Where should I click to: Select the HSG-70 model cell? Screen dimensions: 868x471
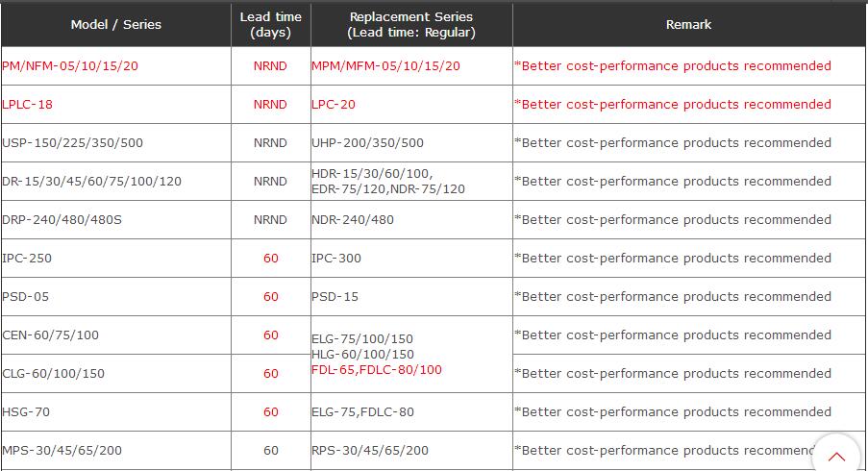pos(26,412)
